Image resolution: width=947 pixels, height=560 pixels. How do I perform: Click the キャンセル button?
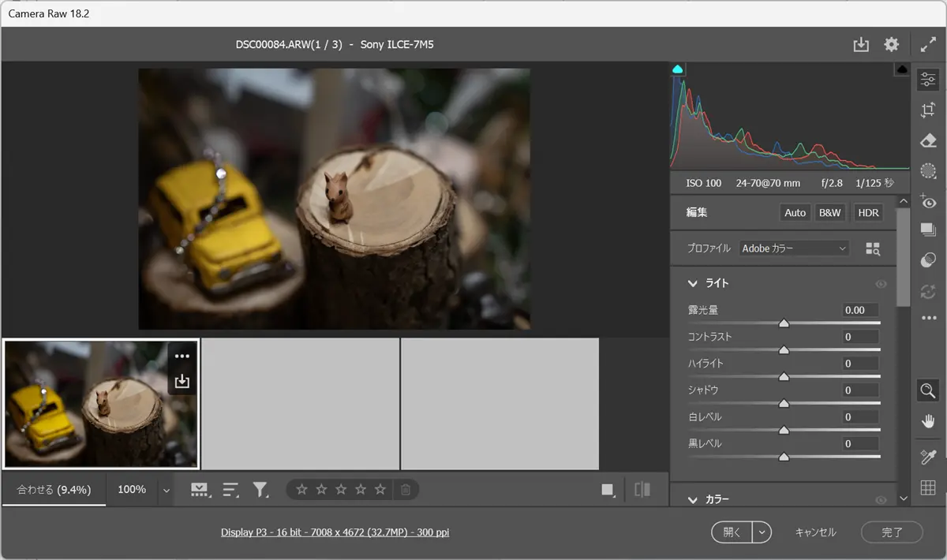click(x=815, y=532)
